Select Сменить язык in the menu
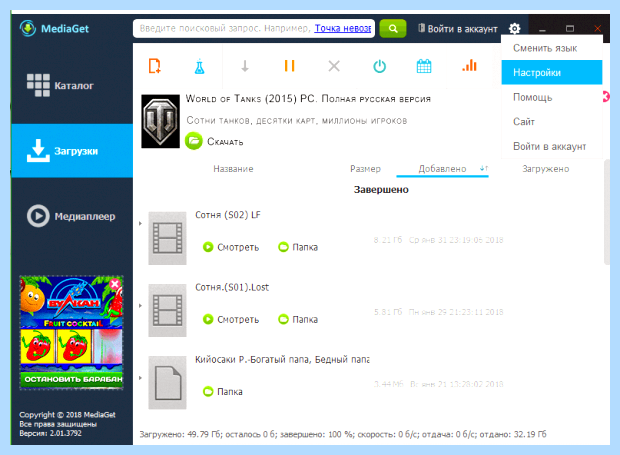This screenshot has width=620, height=455. click(x=552, y=48)
